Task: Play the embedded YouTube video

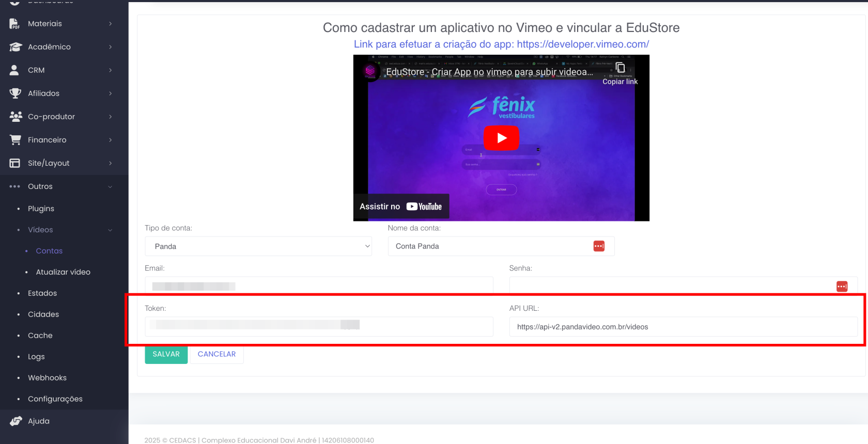Action: 501,138
